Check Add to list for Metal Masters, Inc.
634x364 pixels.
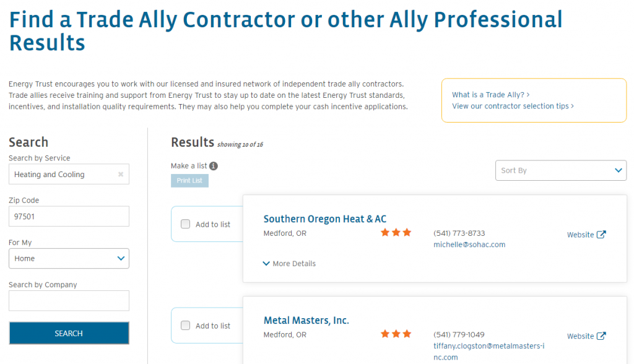click(186, 326)
